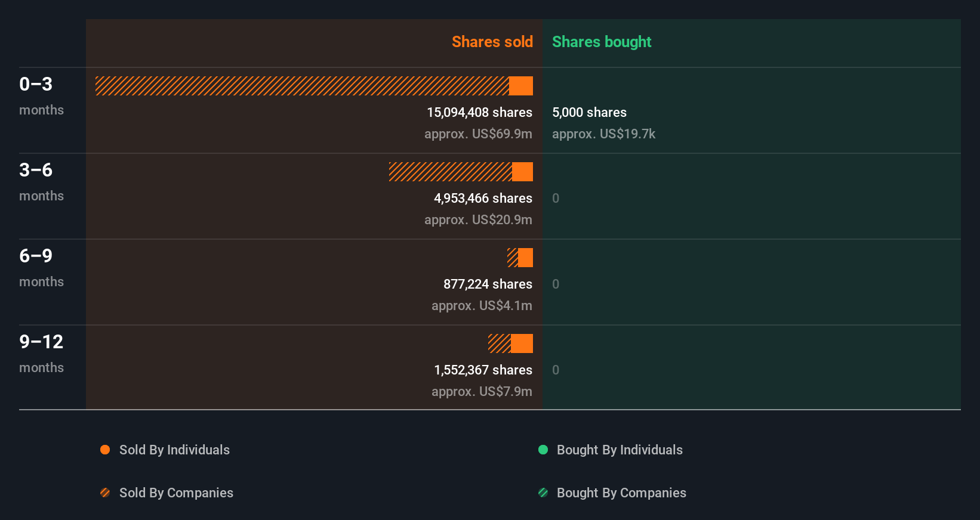Screen dimensions: 980x520
Task: Select the 5,000 shares bought value
Action: tap(589, 112)
